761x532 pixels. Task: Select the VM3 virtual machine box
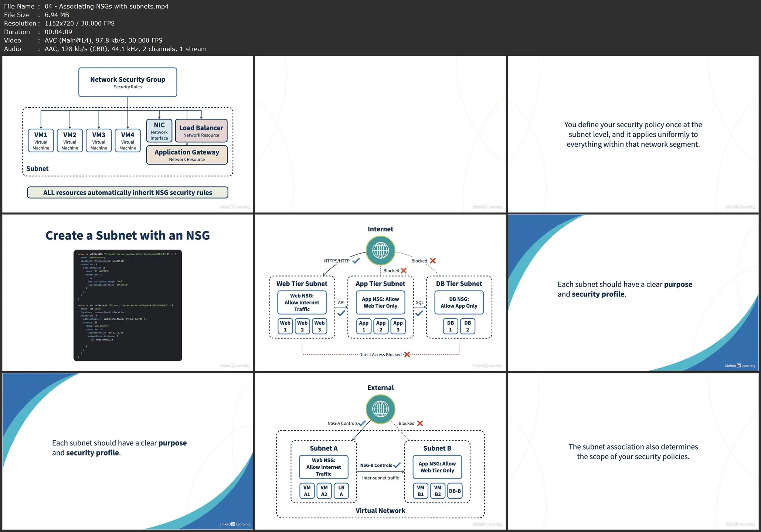click(99, 140)
